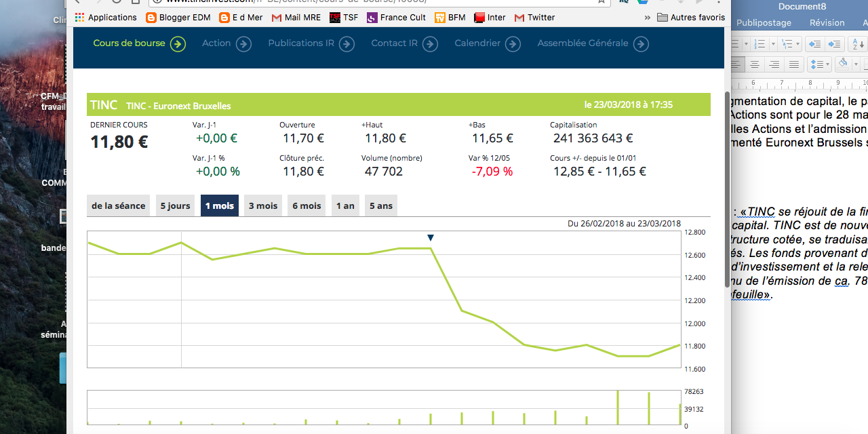Open the shading color dropdown arrow in Word
Image resolution: width=868 pixels, height=434 pixels.
[x=856, y=64]
